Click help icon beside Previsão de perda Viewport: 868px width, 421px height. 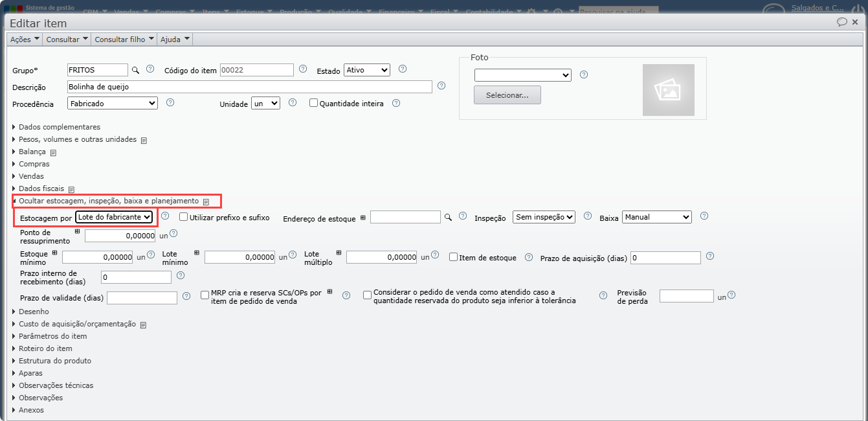731,295
